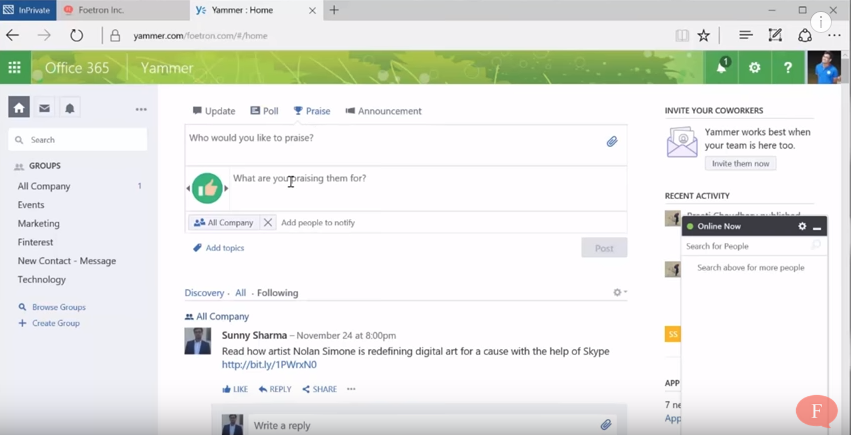Show next praise badge with right arrow
Image resolution: width=851 pixels, height=435 pixels.
226,188
